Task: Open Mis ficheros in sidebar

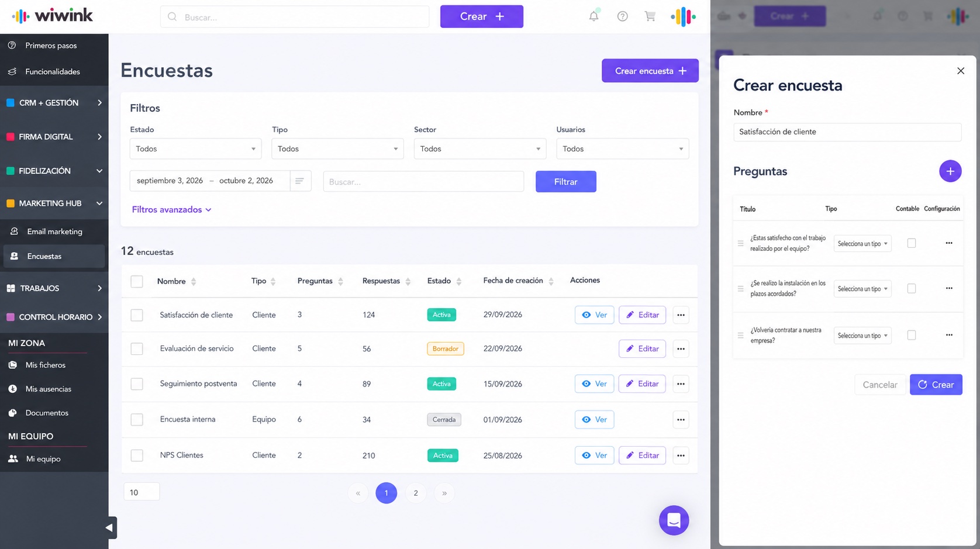Action: click(x=45, y=365)
